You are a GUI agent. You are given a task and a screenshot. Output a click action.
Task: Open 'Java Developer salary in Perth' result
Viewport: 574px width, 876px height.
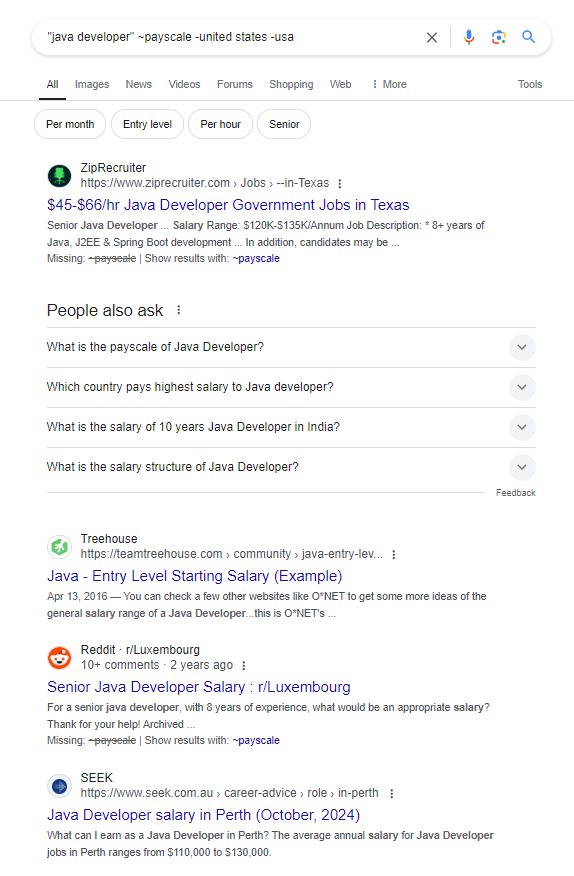203,815
